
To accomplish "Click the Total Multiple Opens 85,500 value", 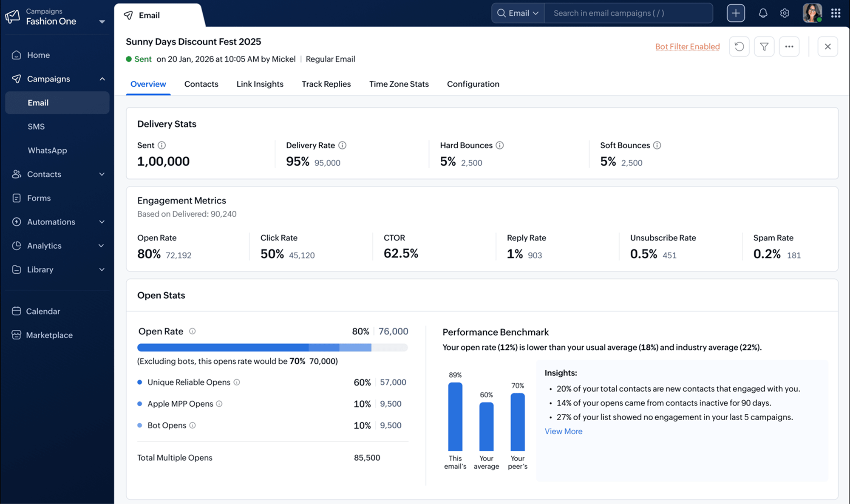I will point(367,458).
